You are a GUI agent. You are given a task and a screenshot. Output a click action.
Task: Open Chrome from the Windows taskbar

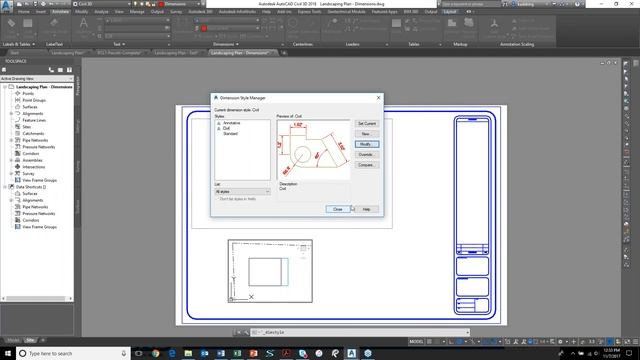(156, 353)
